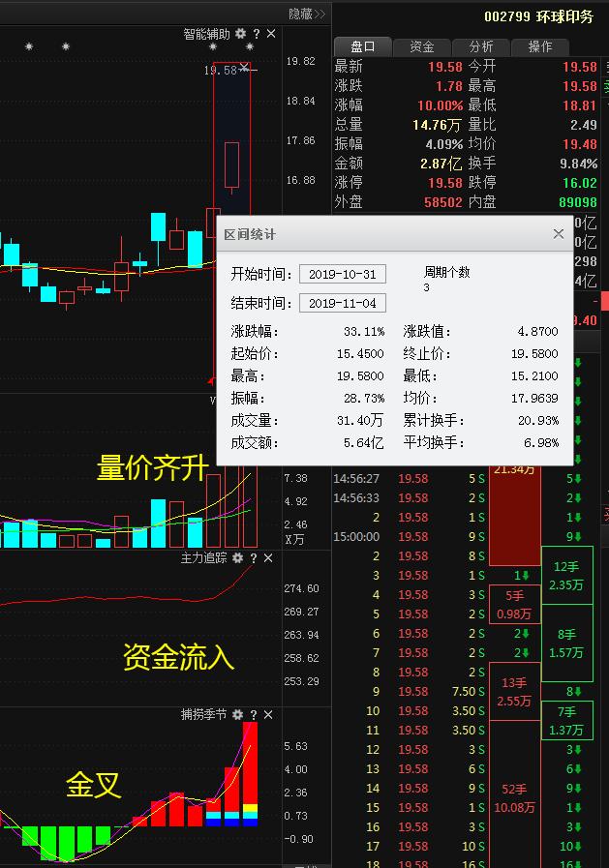Click the 振幅 value 4.09% in quote panel
609x868 pixels.
point(444,144)
